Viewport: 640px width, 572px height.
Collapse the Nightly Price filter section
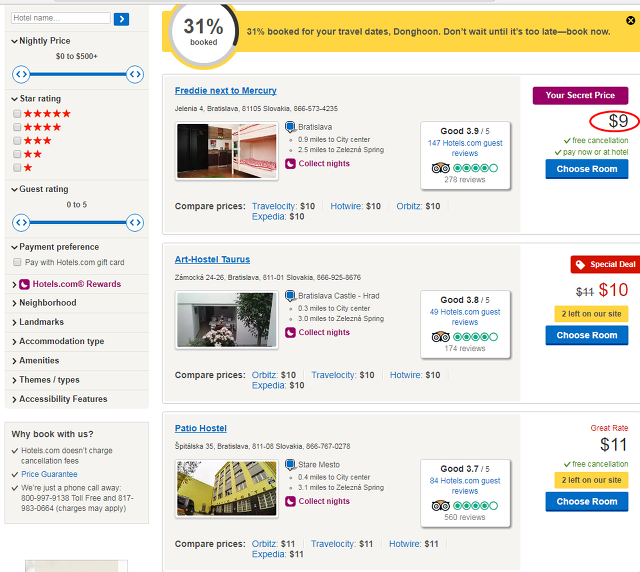click(41, 41)
